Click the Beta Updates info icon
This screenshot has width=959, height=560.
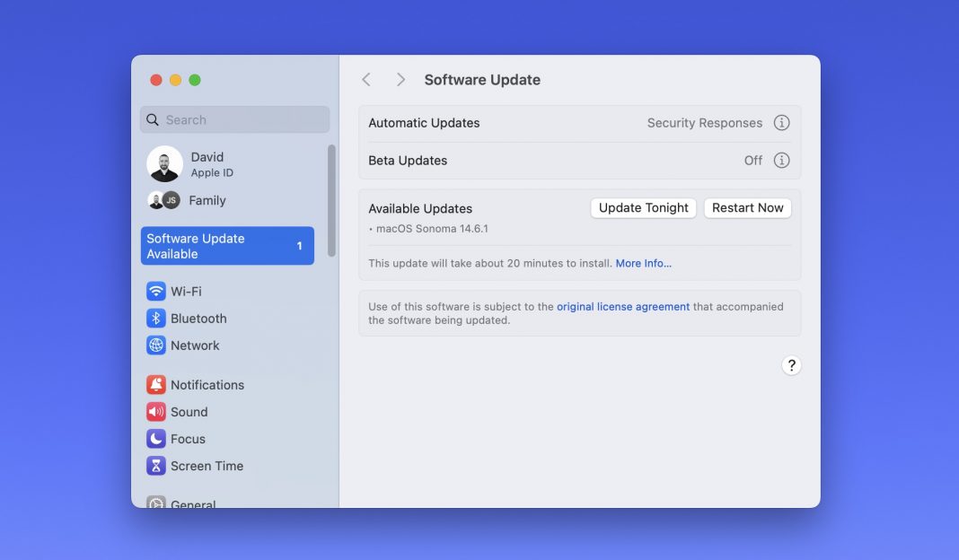[x=781, y=161]
